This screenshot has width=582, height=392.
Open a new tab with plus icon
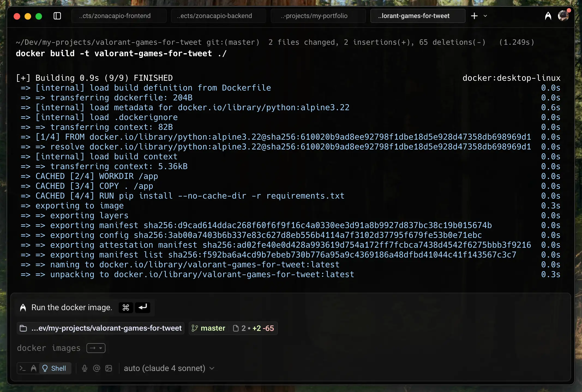pyautogui.click(x=474, y=16)
